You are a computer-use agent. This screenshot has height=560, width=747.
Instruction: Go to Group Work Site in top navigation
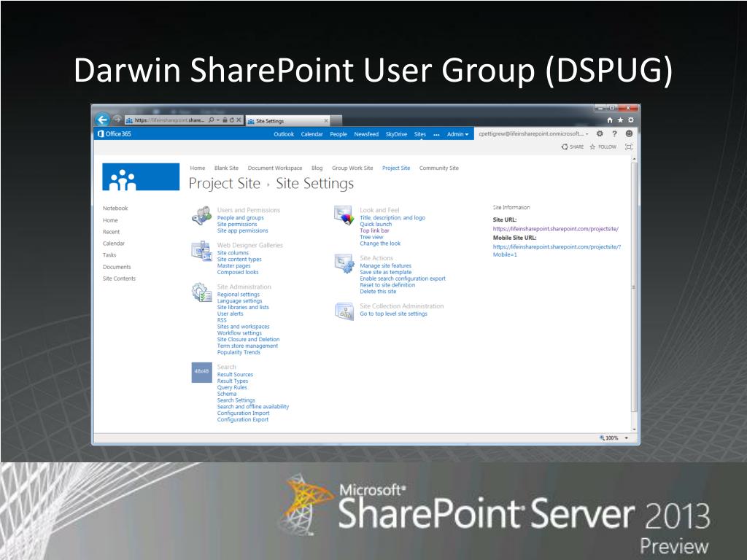pos(352,168)
